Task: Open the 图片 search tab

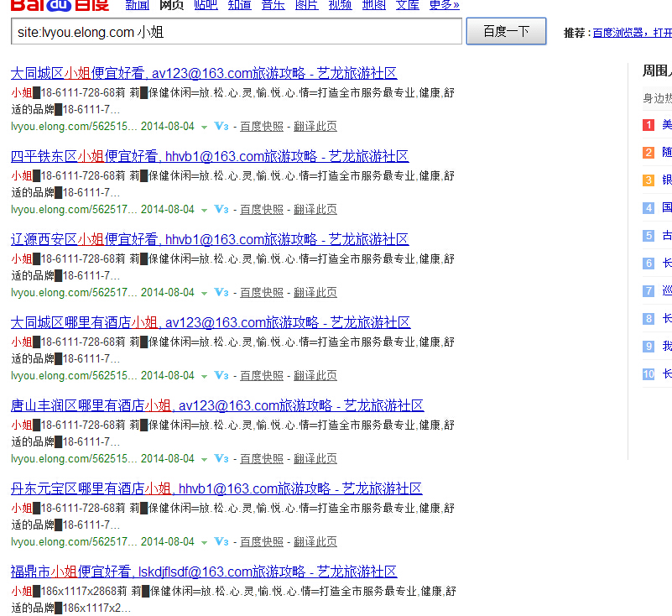Action: click(307, 5)
